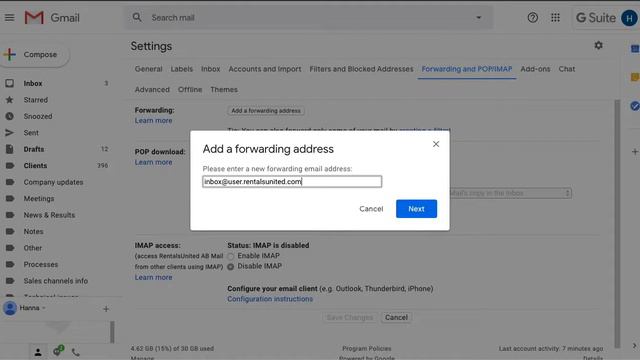Viewport: 640px width, 360px height.
Task: Switch to the Offline tab
Action: [x=190, y=89]
